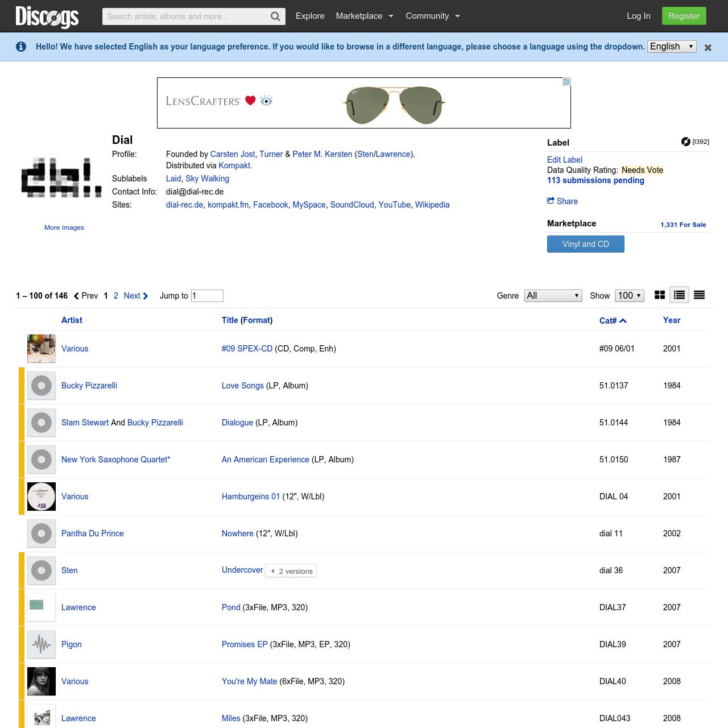Open the Sky Walking sublabel link
This screenshot has width=728, height=728.
pyautogui.click(x=207, y=179)
